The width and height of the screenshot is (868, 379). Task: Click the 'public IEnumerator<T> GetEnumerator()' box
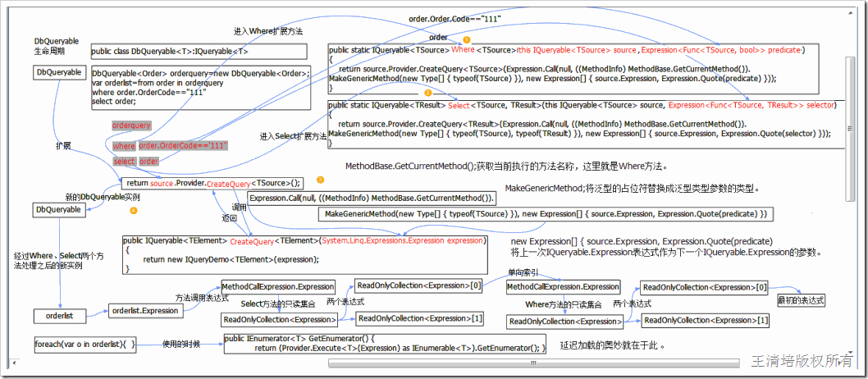[x=385, y=343]
